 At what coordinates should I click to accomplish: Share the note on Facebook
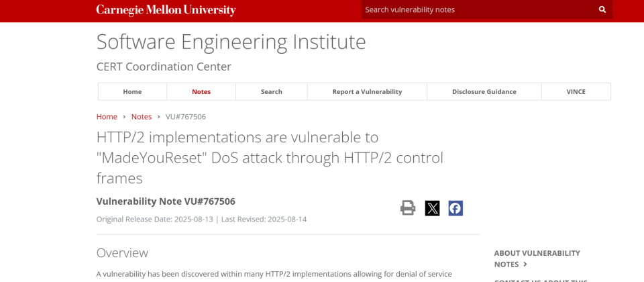coord(455,208)
